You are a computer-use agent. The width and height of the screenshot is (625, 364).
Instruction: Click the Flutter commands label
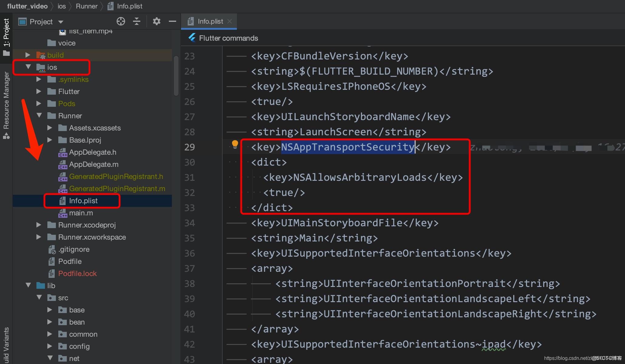pos(228,38)
